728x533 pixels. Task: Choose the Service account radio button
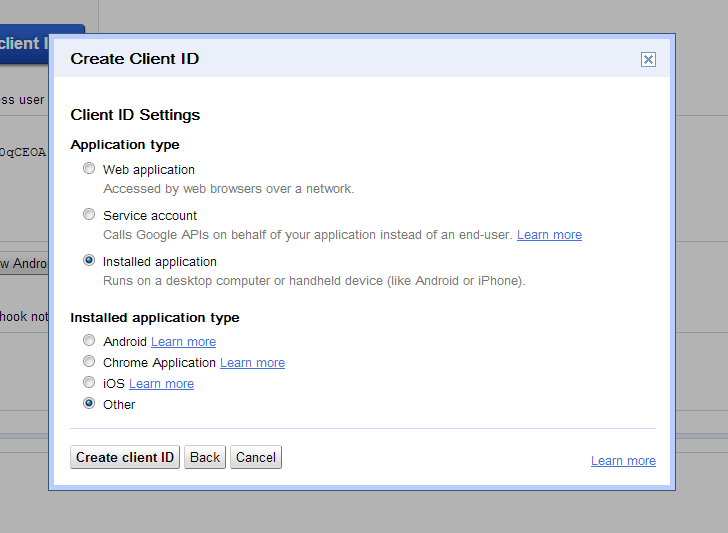(x=89, y=215)
